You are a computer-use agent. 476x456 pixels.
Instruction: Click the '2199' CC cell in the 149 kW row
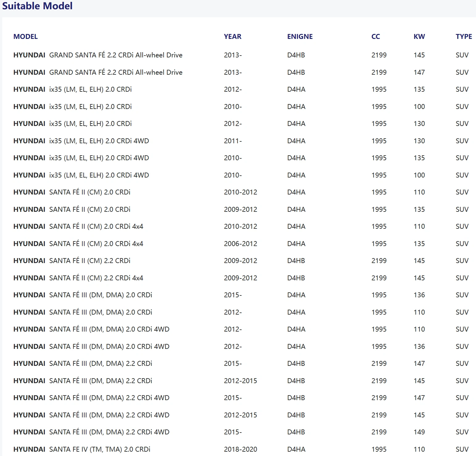pyautogui.click(x=379, y=432)
